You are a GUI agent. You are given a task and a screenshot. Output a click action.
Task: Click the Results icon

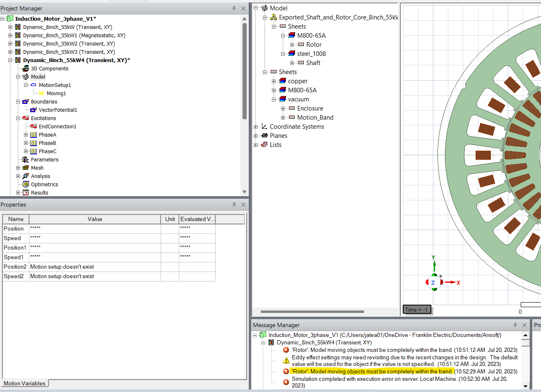26,192
